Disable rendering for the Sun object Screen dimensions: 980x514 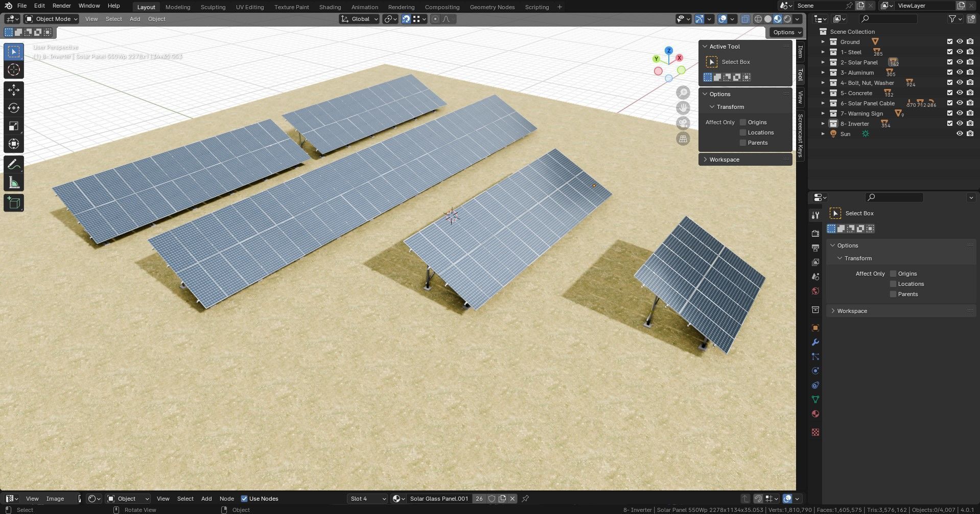pyautogui.click(x=970, y=134)
